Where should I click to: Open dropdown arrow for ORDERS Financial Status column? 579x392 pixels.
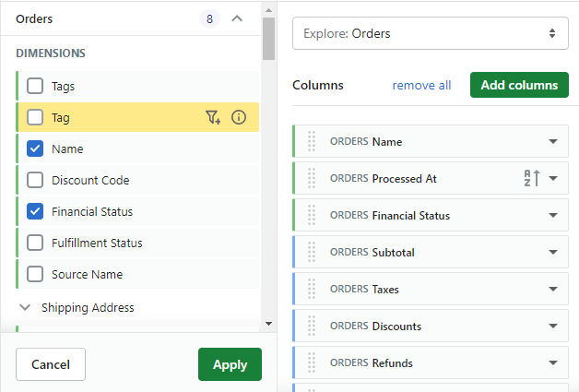(x=553, y=215)
